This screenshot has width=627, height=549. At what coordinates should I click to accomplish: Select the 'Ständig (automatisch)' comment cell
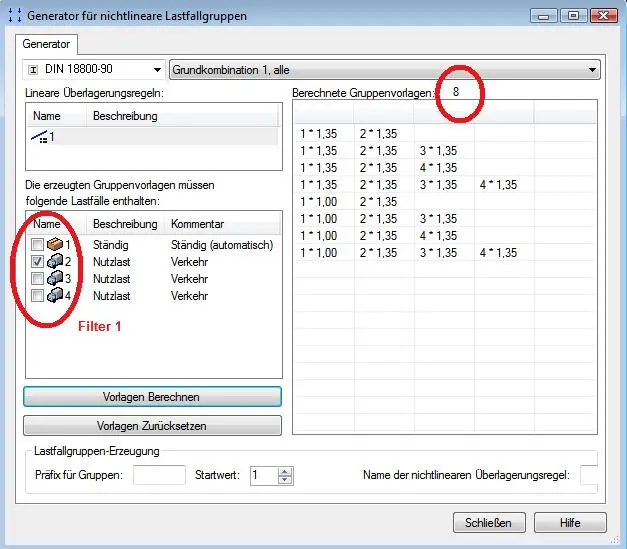click(x=222, y=245)
